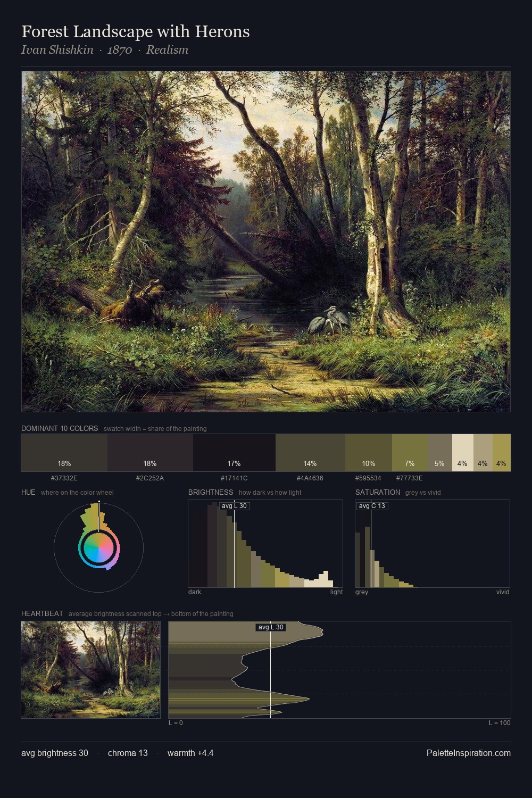Click the artist name 'Ivan Shishkin'
The image size is (532, 798).
coord(57,50)
